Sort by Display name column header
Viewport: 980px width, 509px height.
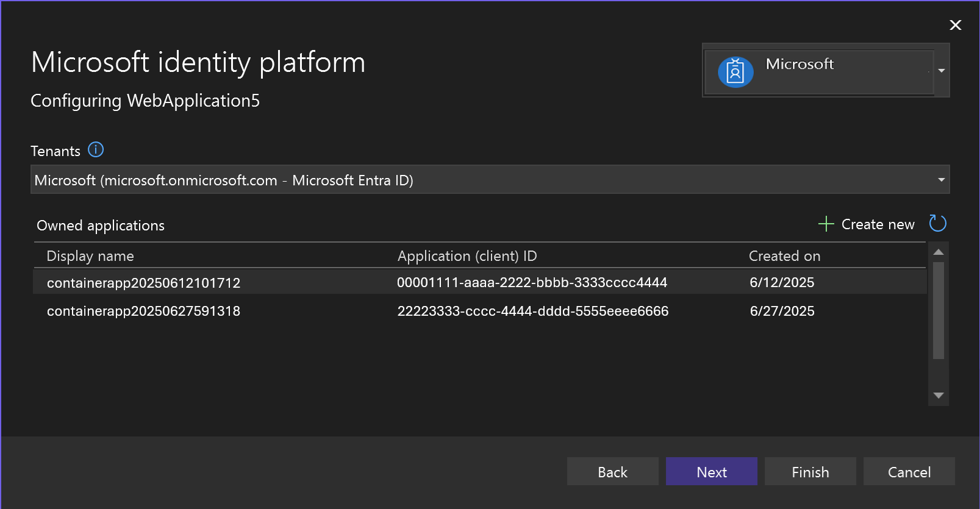click(90, 256)
